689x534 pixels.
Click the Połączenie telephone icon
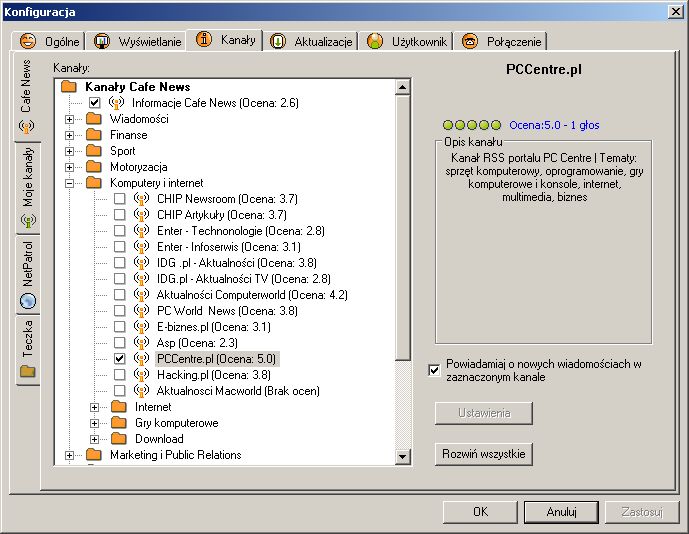click(x=469, y=41)
